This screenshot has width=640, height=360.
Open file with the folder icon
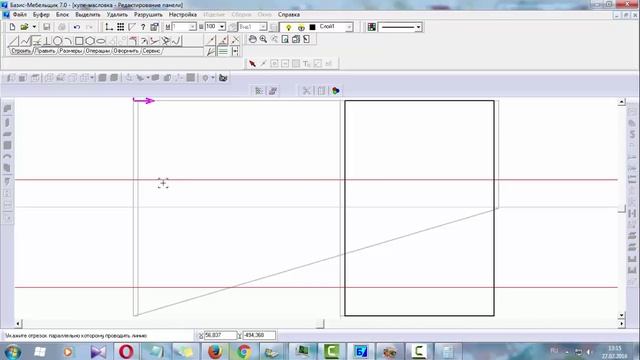tap(24, 27)
